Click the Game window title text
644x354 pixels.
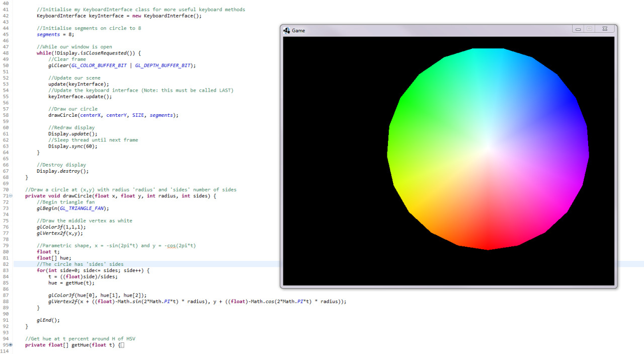[x=298, y=30]
